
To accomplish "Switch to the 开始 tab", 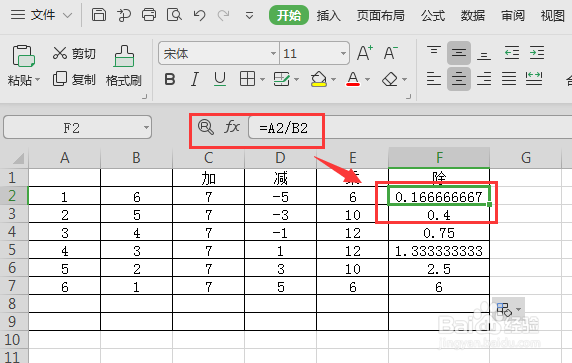I will (x=289, y=15).
